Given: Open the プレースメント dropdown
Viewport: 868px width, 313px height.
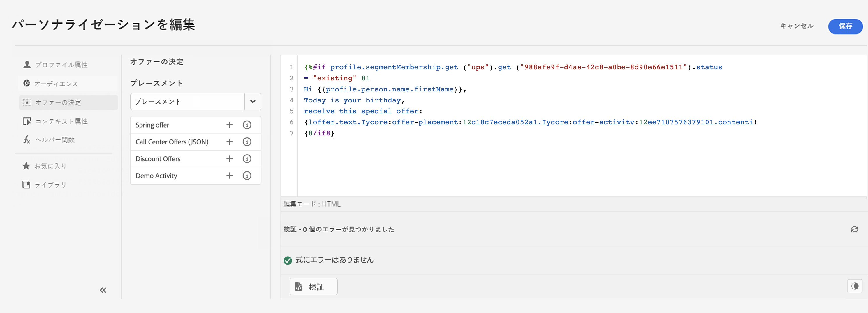Looking at the screenshot, I should 253,102.
